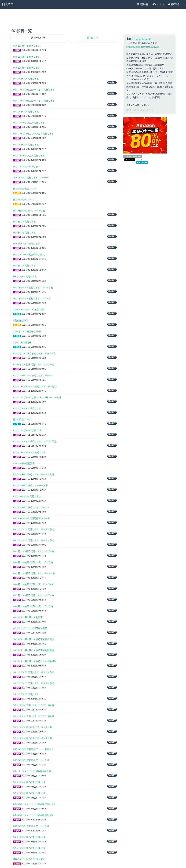The height and width of the screenshot is (868, 186).
Task: Open the gjsjsjam.com page link in profile
Action: click(142, 47)
